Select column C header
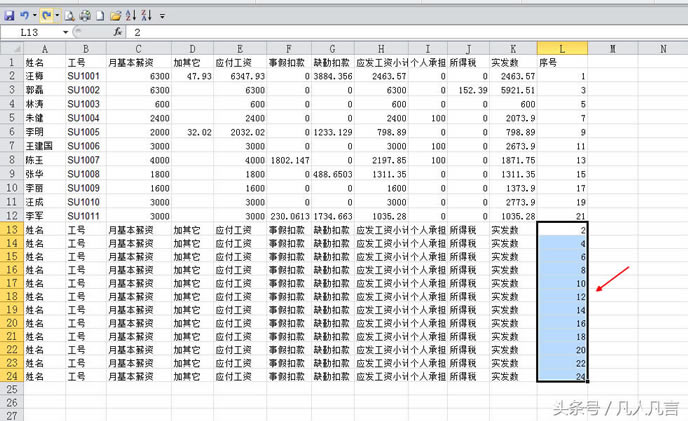 tap(138, 47)
